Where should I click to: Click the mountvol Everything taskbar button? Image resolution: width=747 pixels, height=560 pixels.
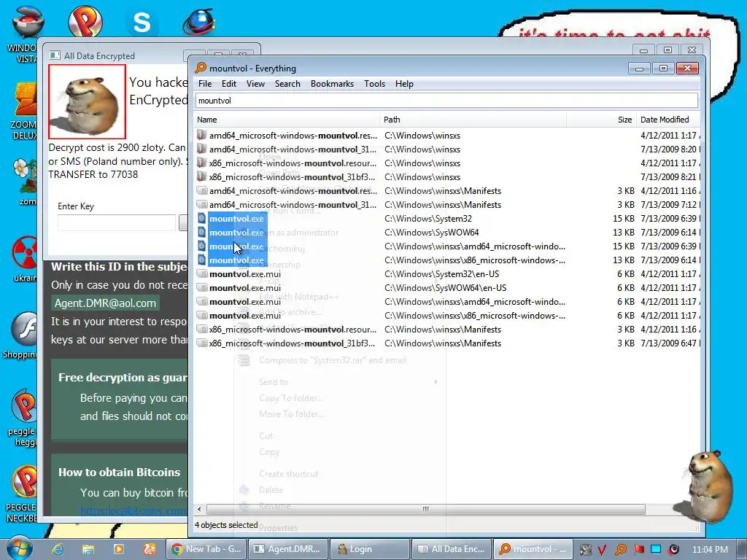pos(532,549)
